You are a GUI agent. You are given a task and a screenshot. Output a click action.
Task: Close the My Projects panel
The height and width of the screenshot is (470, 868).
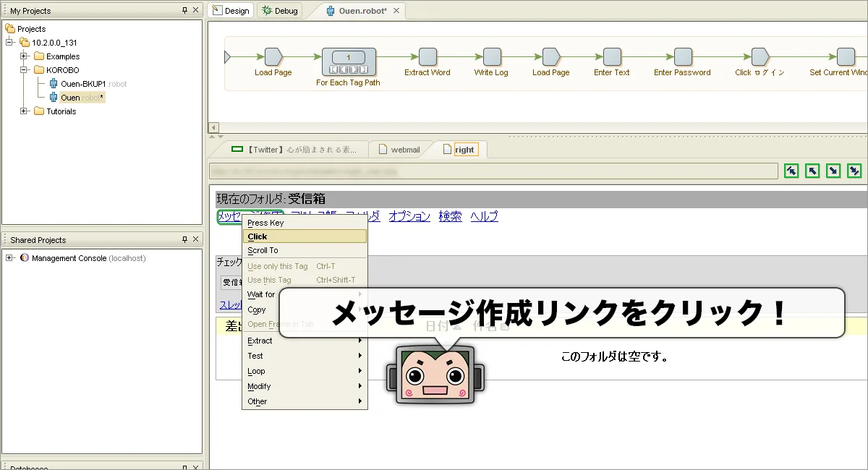195,10
